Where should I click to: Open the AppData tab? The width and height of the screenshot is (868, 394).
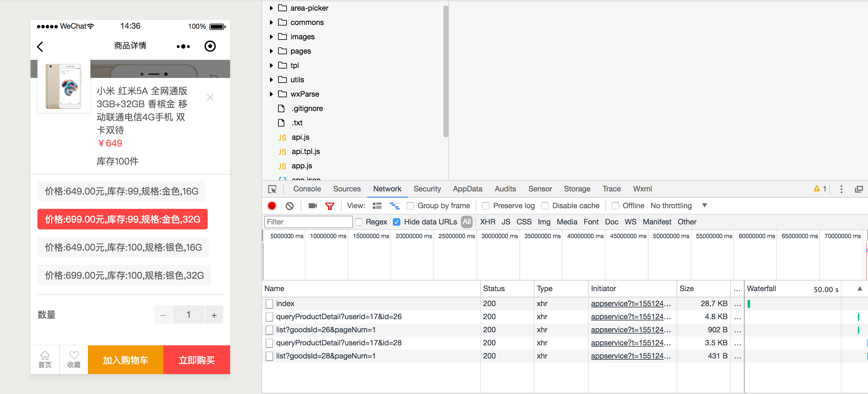point(467,189)
